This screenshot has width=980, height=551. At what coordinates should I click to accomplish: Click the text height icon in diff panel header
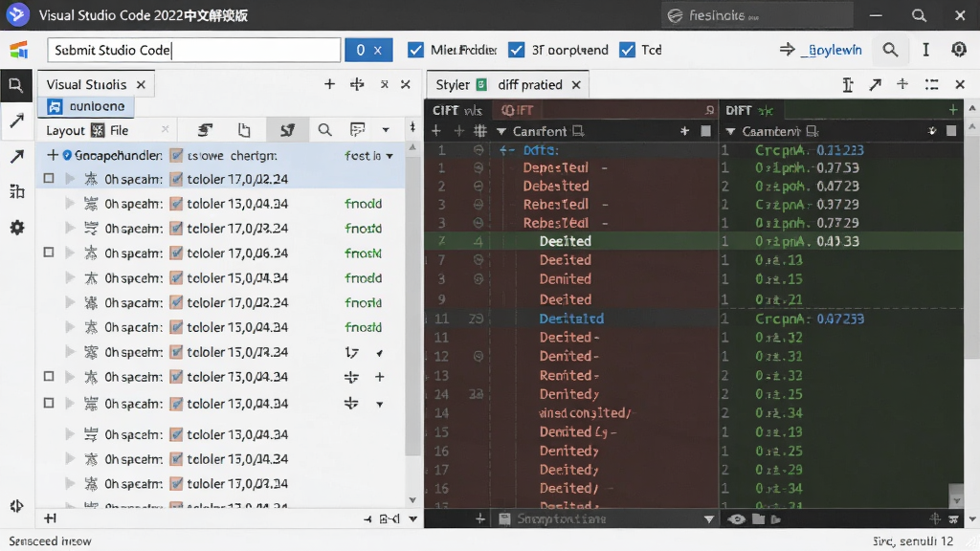pos(848,84)
